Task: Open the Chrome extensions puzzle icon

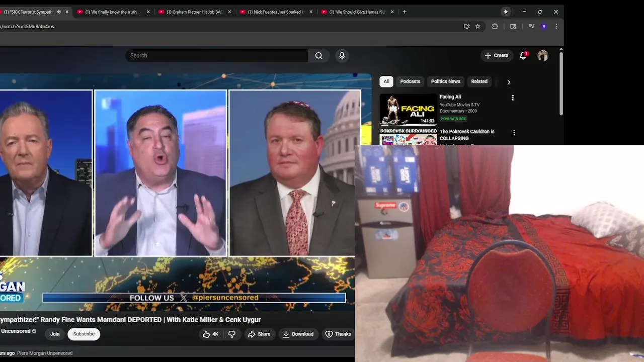Action: (495, 27)
